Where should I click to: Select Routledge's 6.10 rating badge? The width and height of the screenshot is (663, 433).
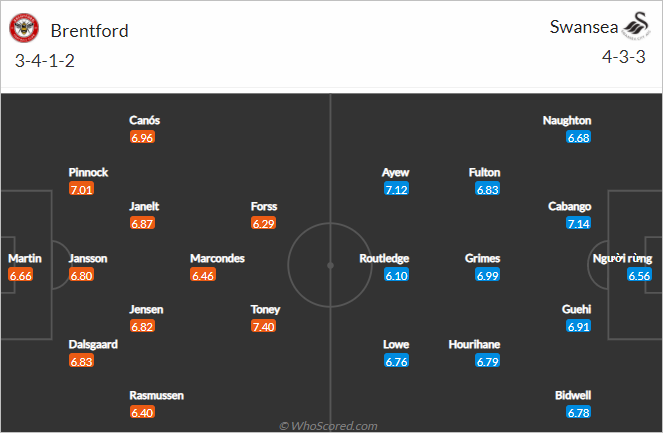(396, 275)
